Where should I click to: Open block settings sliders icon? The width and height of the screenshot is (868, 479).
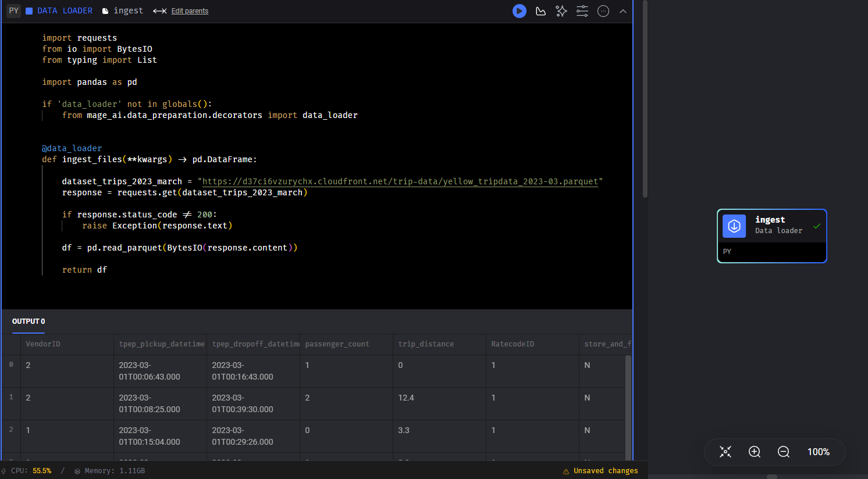pyautogui.click(x=582, y=11)
